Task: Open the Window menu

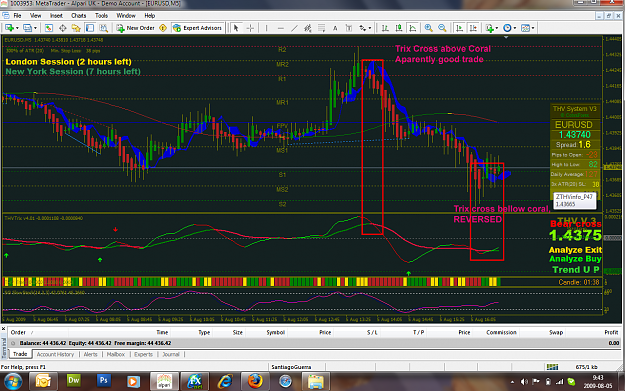Action: (126, 16)
